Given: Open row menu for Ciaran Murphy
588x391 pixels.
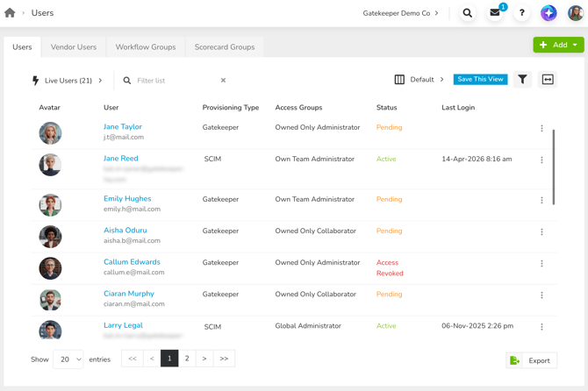Looking at the screenshot, I should click(541, 295).
